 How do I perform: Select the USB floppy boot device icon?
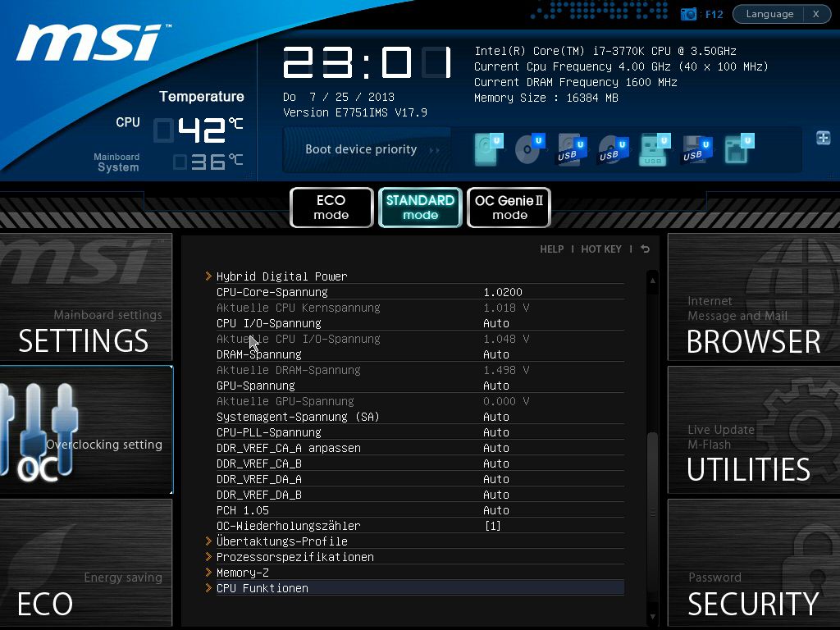tap(697, 149)
